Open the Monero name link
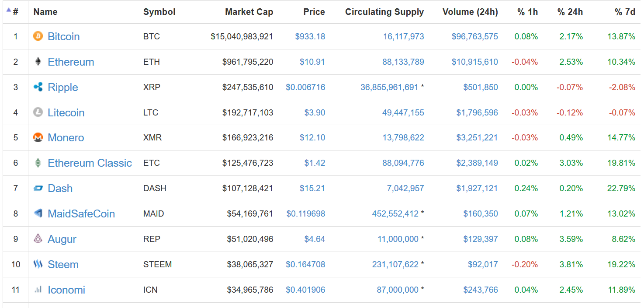This screenshot has width=644, height=308. [x=66, y=137]
